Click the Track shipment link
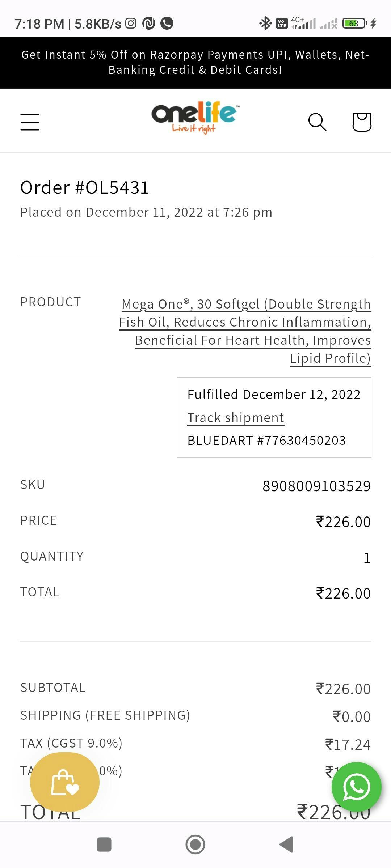This screenshot has height=868, width=391. point(236,417)
